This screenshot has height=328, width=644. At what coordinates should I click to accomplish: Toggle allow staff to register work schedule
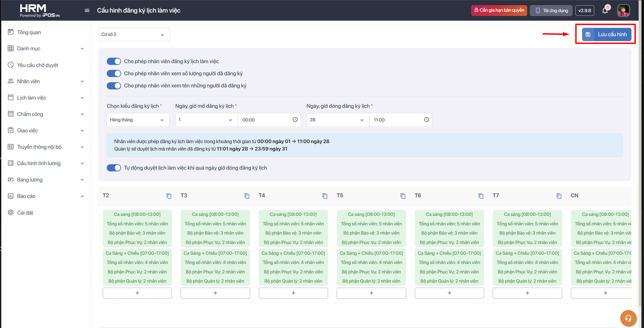(114, 61)
